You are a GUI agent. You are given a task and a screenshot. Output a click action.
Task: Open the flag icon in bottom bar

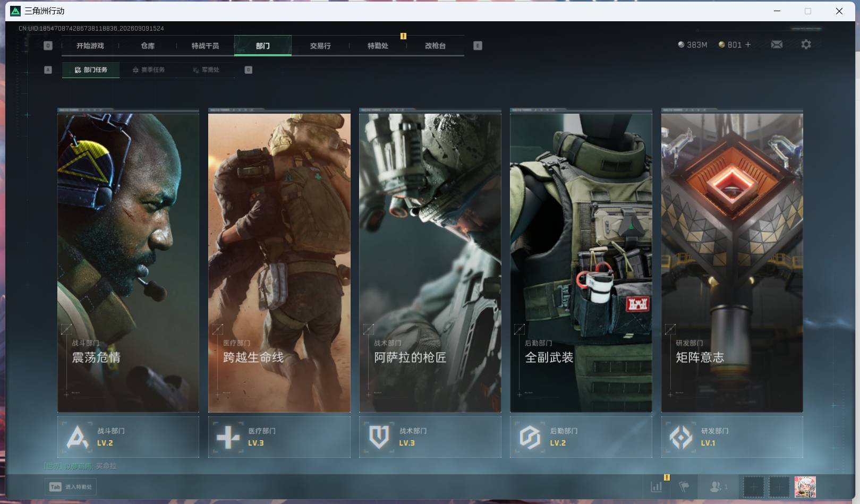pos(684,486)
